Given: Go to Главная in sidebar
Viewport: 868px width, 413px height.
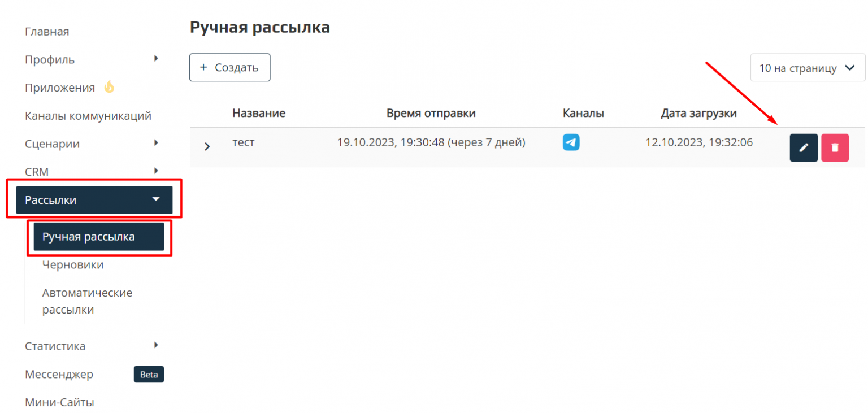Looking at the screenshot, I should (47, 32).
